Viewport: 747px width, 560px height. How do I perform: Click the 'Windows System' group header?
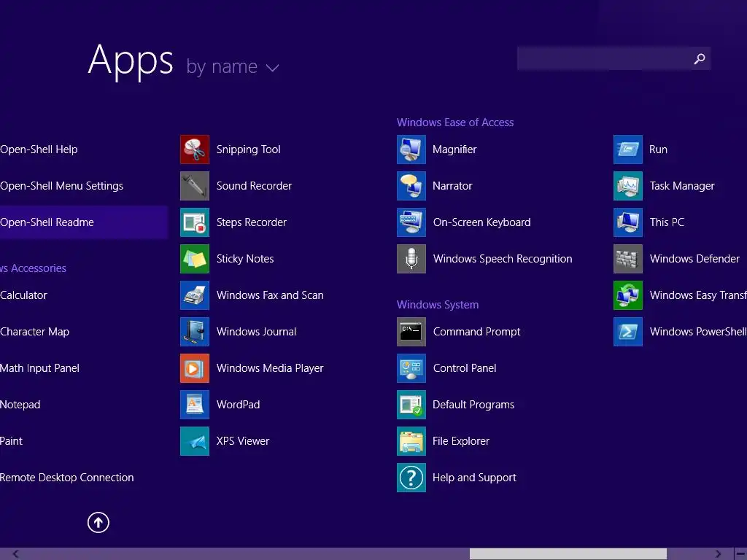[x=438, y=305]
